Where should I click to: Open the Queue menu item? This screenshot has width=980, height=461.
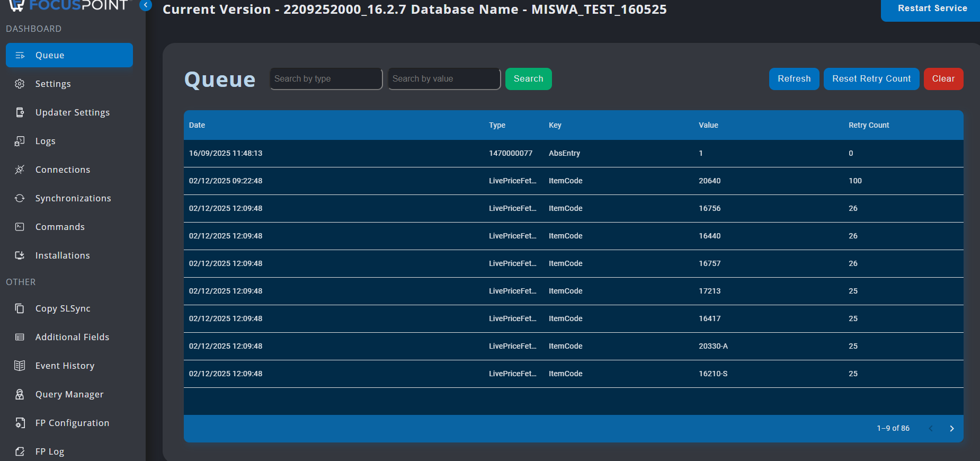point(69,55)
